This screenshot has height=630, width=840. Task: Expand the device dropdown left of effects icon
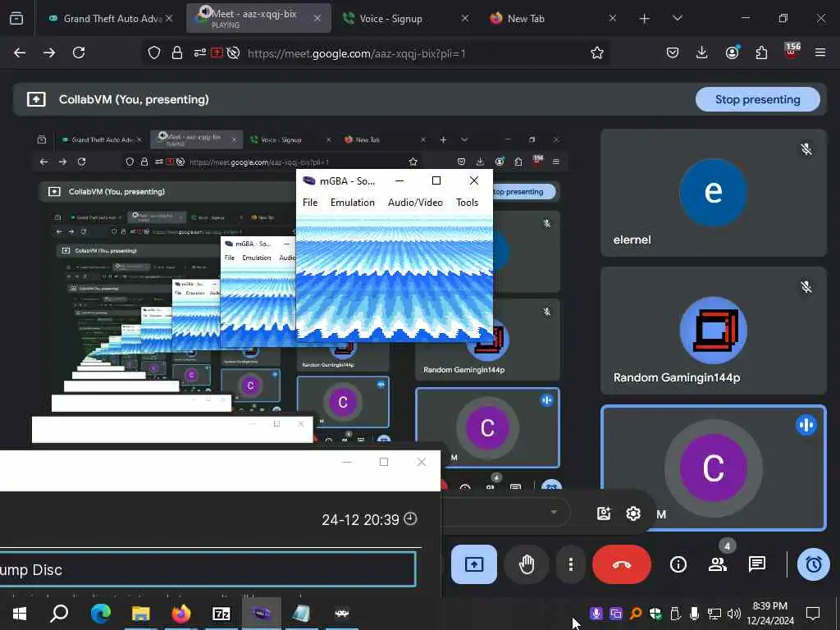[x=554, y=512]
